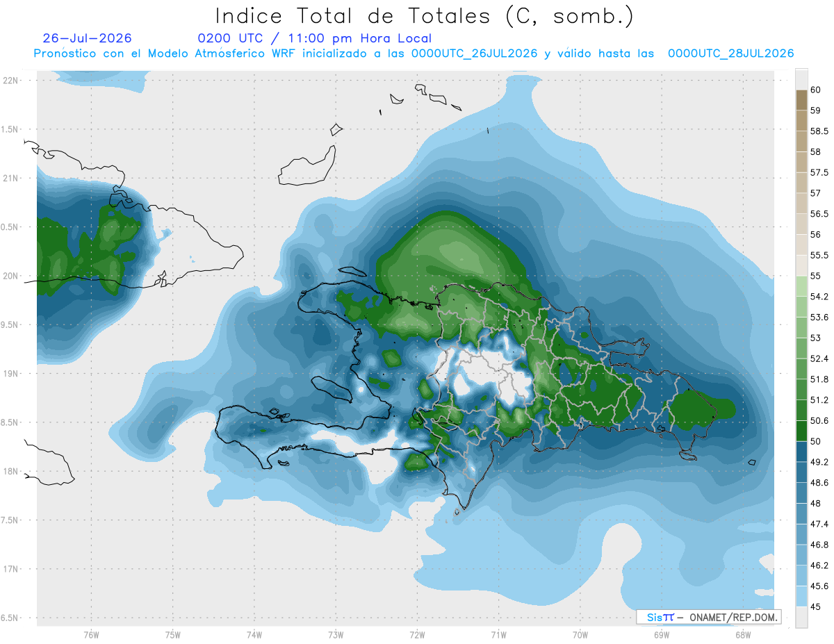The height and width of the screenshot is (644, 834).
Task: Click the 74W longitude label
Action: 254,634
